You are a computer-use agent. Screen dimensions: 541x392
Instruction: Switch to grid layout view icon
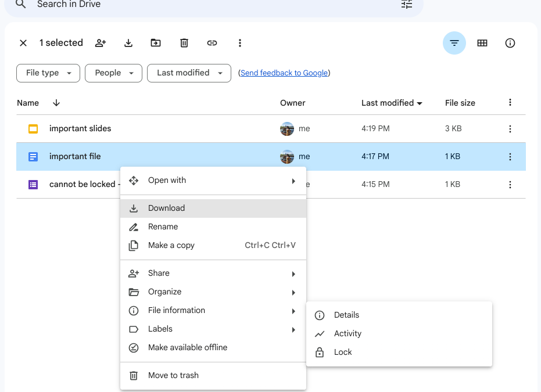pos(482,43)
